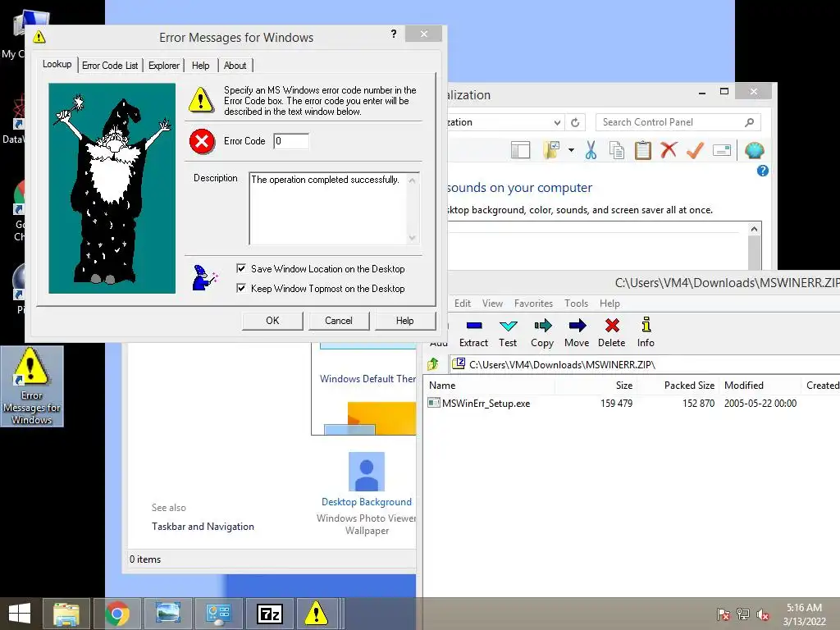Click Search Control Panel field

point(678,122)
